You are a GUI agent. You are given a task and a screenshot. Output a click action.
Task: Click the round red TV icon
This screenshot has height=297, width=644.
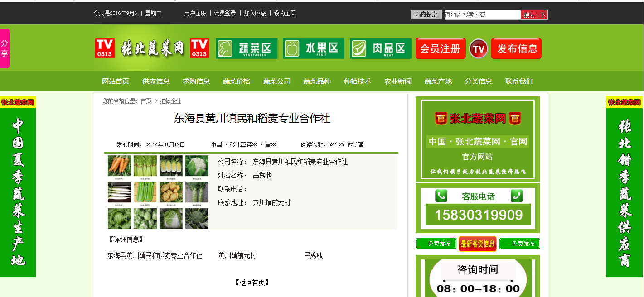(479, 48)
